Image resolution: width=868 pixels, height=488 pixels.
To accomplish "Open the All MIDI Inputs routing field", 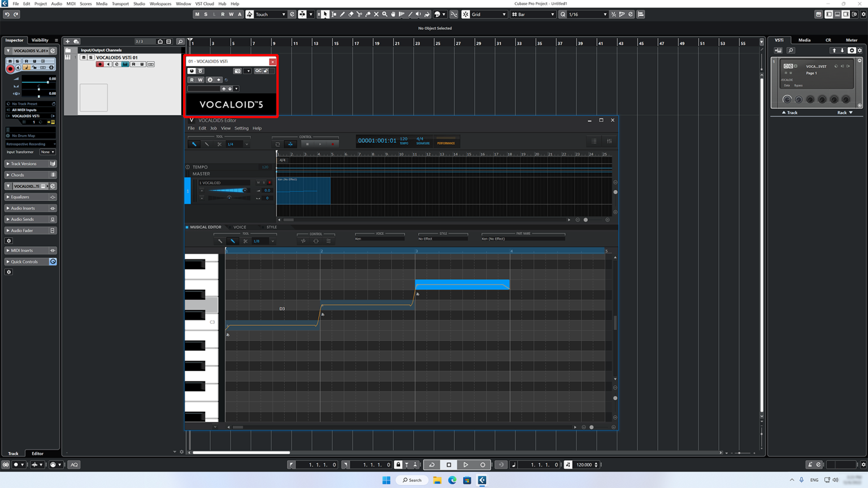I will (x=29, y=110).
